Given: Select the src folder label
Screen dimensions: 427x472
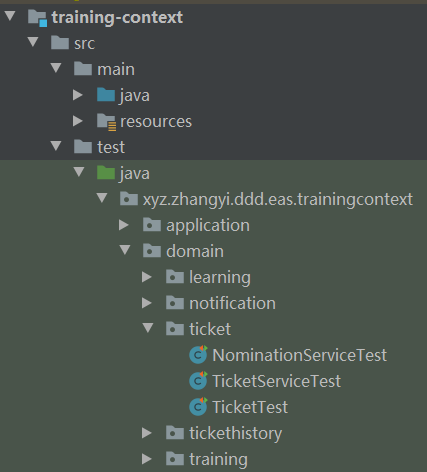Looking at the screenshot, I should pos(84,44).
